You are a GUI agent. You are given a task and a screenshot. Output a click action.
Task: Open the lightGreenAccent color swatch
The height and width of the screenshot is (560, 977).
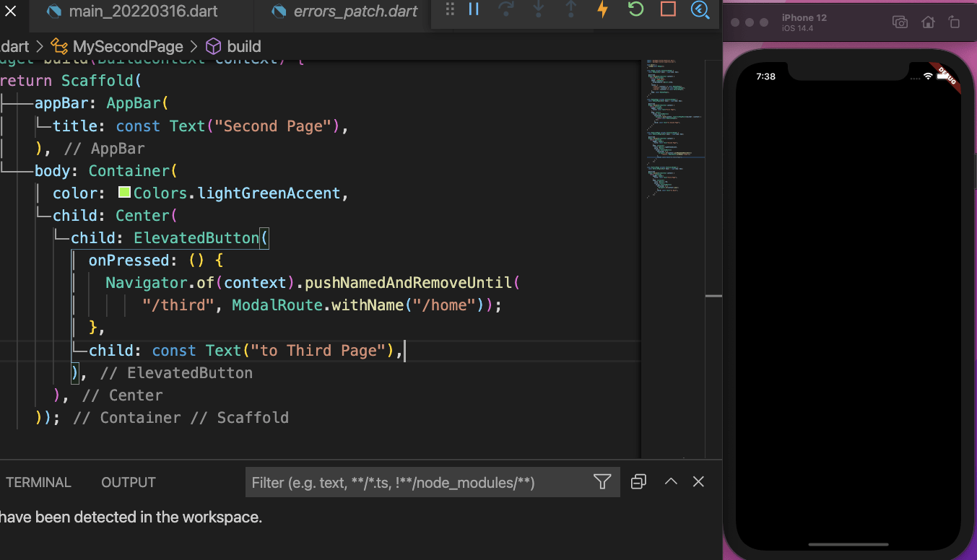[124, 193]
